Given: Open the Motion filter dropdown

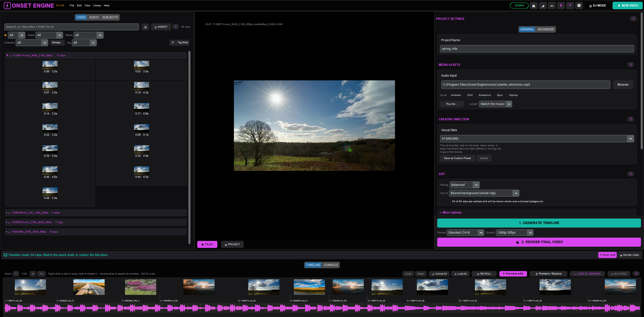Looking at the screenshot, I should pyautogui.click(x=89, y=35).
